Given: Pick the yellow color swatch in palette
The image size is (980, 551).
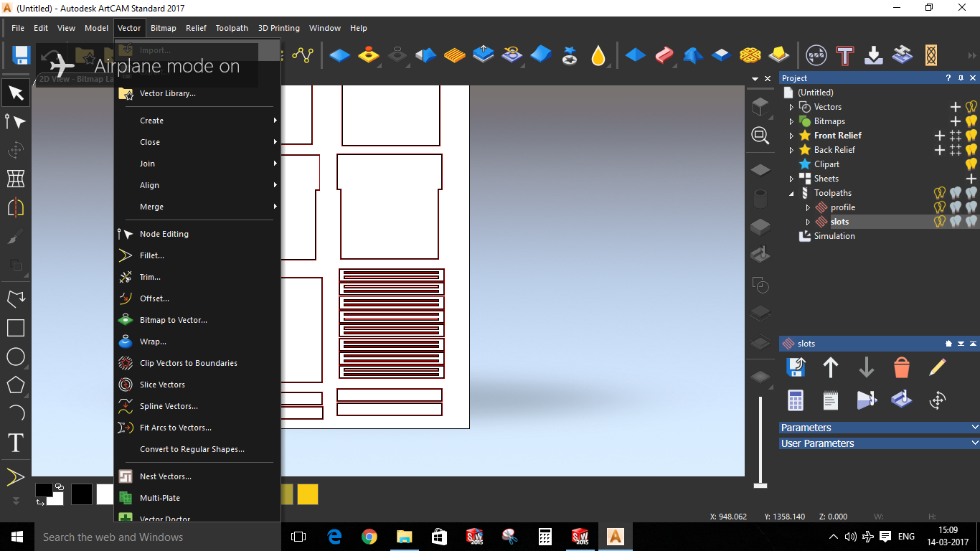Looking at the screenshot, I should (308, 494).
